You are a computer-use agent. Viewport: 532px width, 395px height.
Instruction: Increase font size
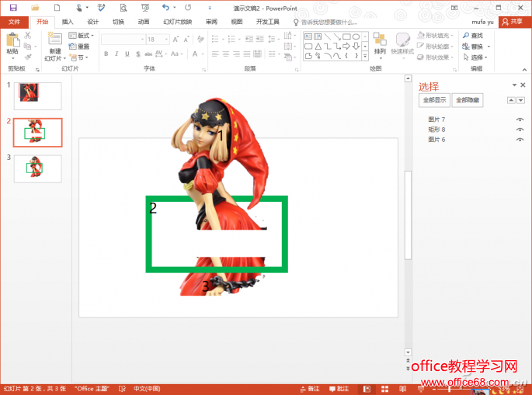[x=176, y=40]
